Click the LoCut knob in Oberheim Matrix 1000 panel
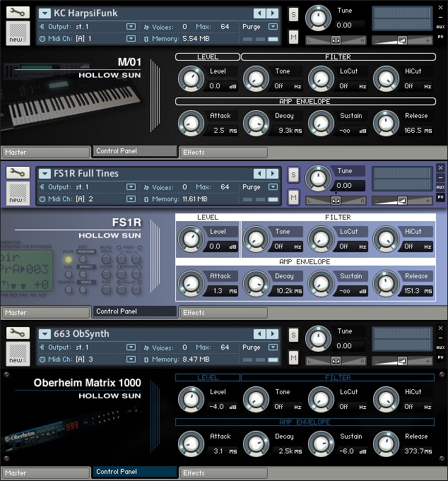The image size is (448, 481). [321, 399]
